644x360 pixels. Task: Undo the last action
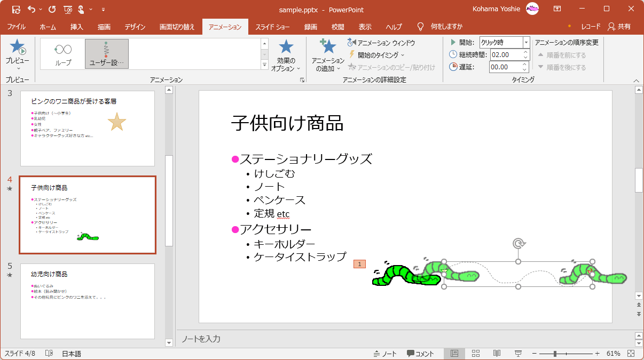(32, 9)
